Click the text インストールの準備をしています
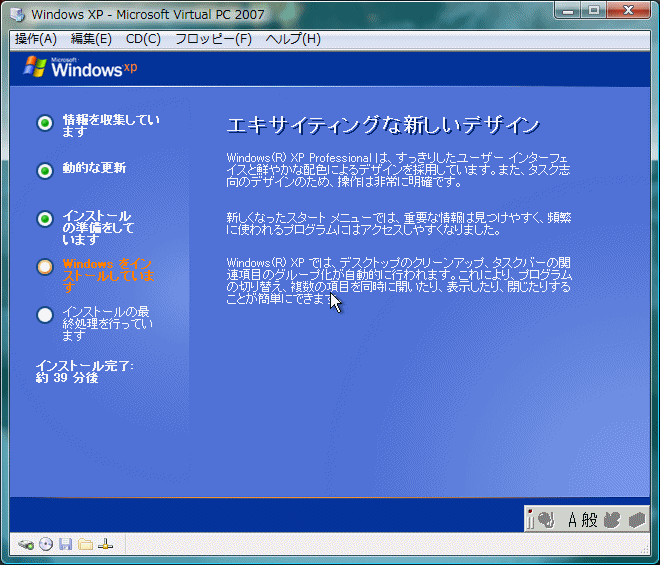The image size is (660, 565). point(98,228)
